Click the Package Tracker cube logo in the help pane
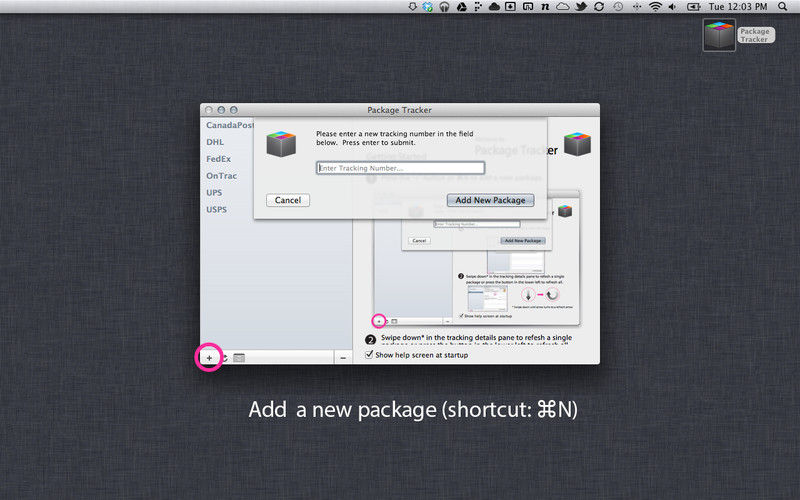This screenshot has height=500, width=800. point(577,144)
